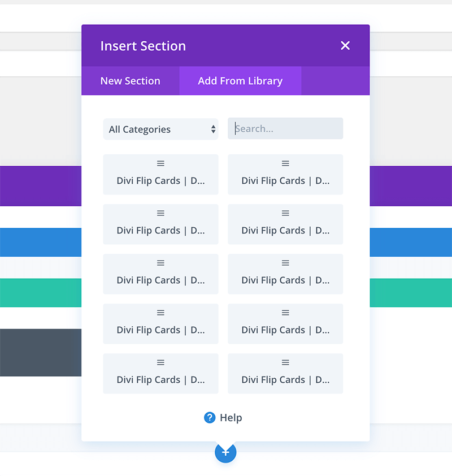Choose the last row left Divi Flip Cards item
This screenshot has width=452, height=476.
click(x=161, y=374)
